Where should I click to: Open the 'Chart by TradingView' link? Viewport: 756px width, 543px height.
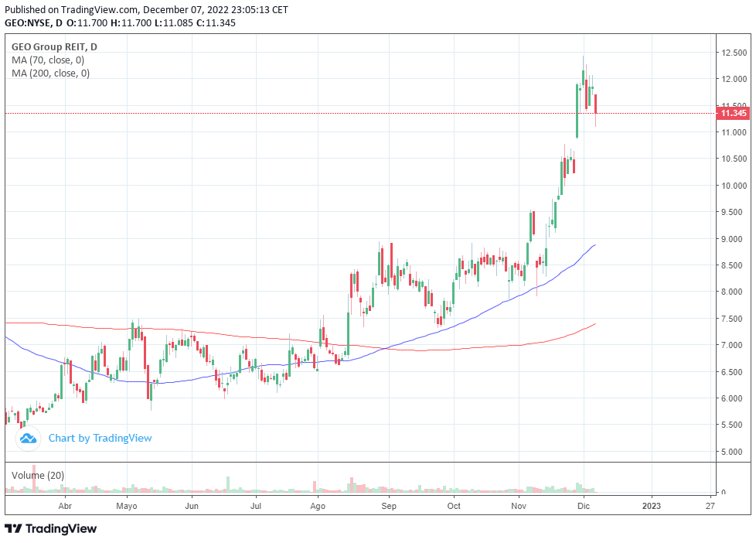point(100,439)
